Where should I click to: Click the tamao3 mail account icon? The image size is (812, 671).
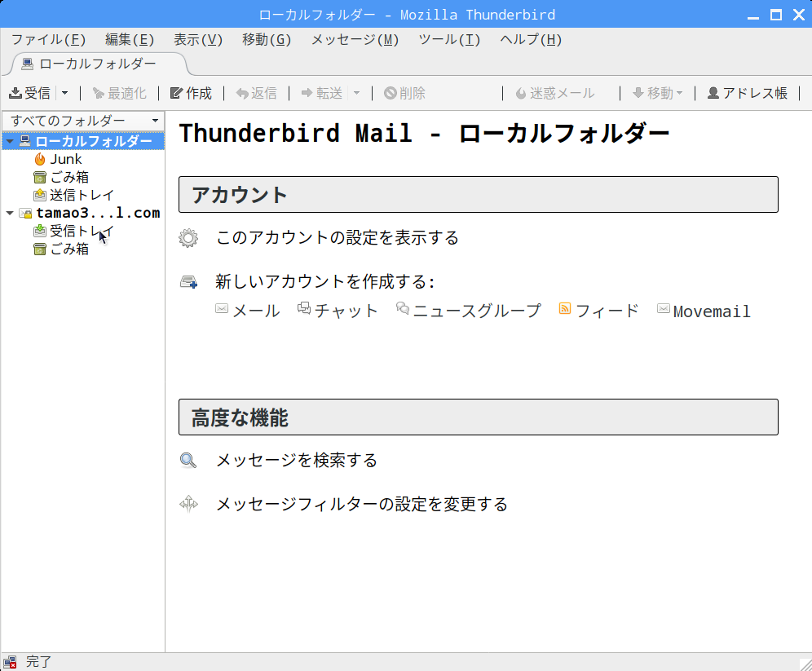click(25, 214)
